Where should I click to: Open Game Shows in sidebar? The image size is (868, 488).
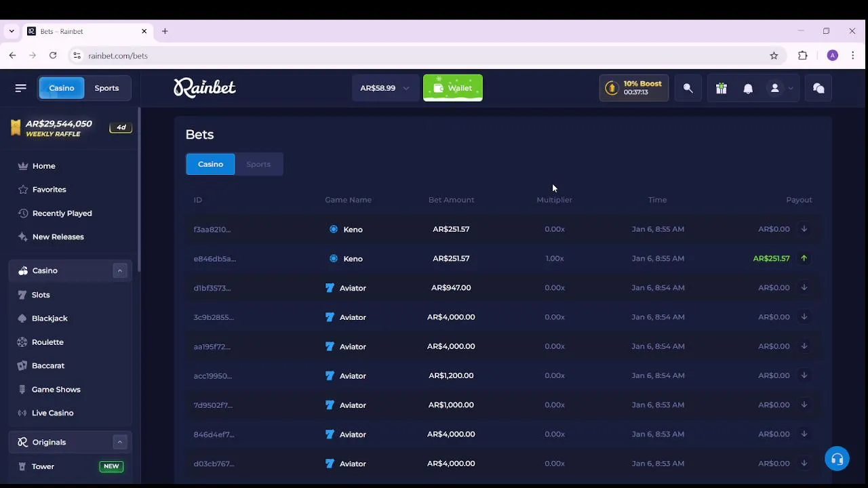(56, 390)
